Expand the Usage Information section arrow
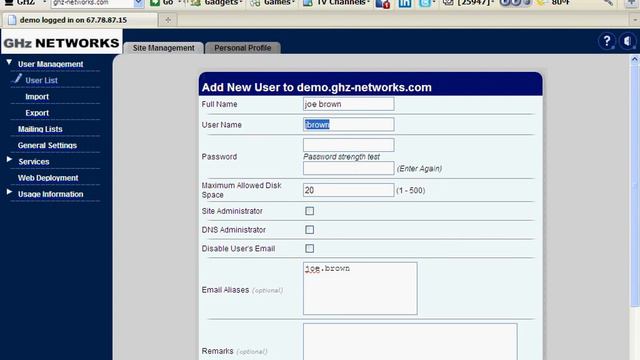The width and height of the screenshot is (640, 360). coord(9,192)
